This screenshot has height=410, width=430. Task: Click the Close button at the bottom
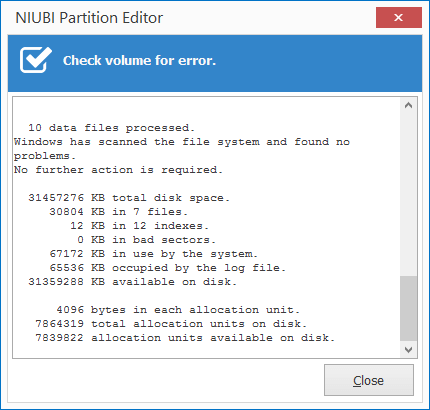(x=369, y=380)
